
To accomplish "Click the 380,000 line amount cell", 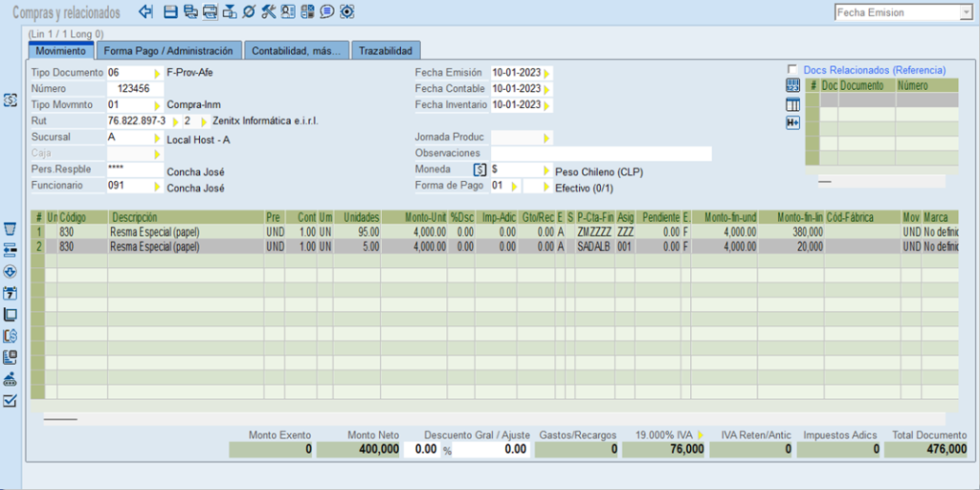I will pyautogui.click(x=791, y=232).
